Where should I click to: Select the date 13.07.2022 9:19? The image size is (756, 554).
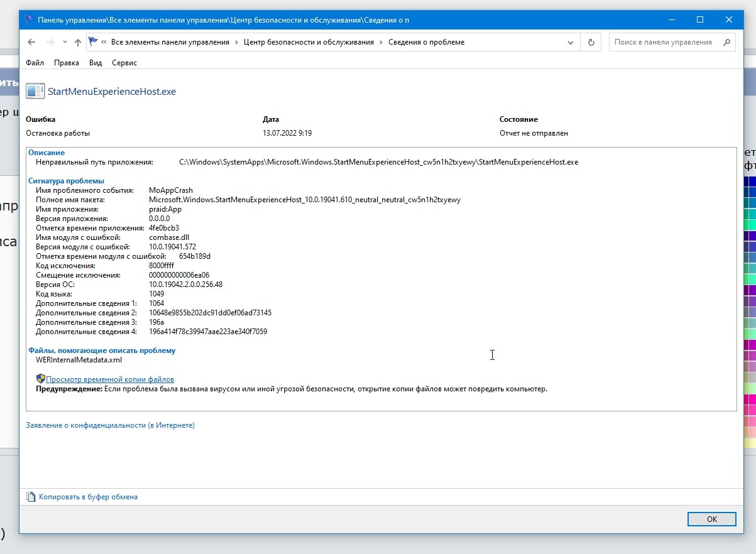coord(287,133)
